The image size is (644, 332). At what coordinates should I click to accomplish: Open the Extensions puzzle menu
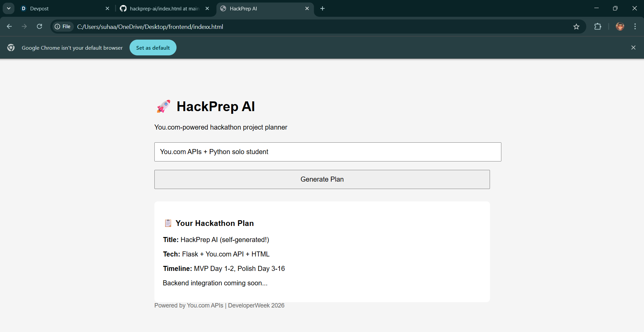click(x=598, y=27)
